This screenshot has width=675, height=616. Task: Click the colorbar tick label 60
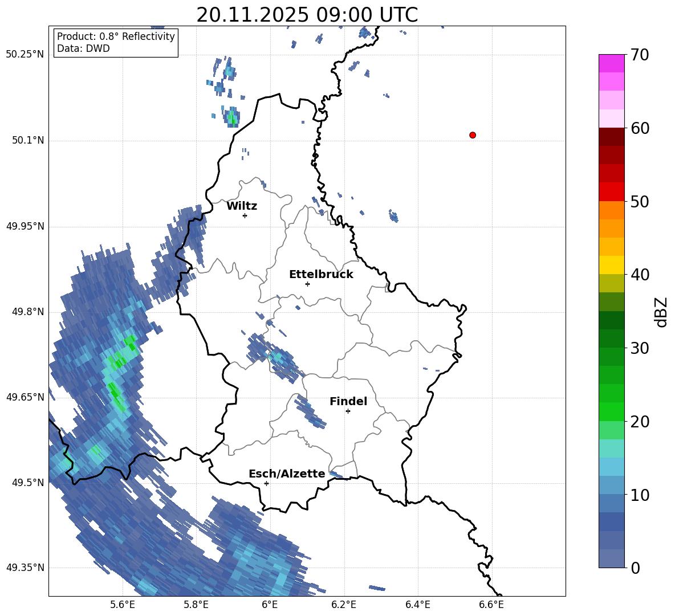click(640, 128)
